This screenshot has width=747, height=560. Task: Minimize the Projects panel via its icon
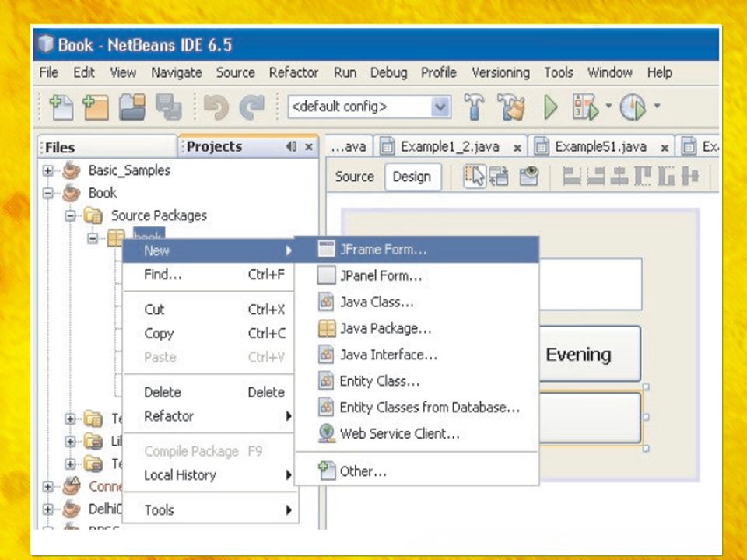click(x=291, y=147)
